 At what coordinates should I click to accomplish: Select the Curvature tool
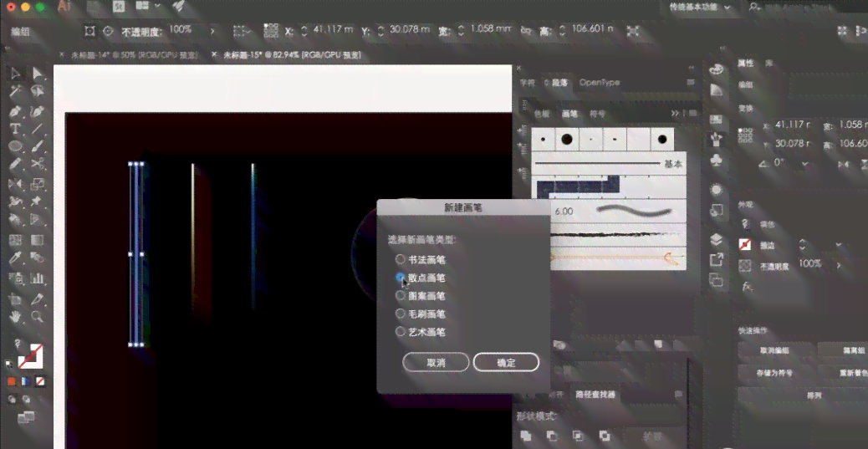tap(37, 111)
